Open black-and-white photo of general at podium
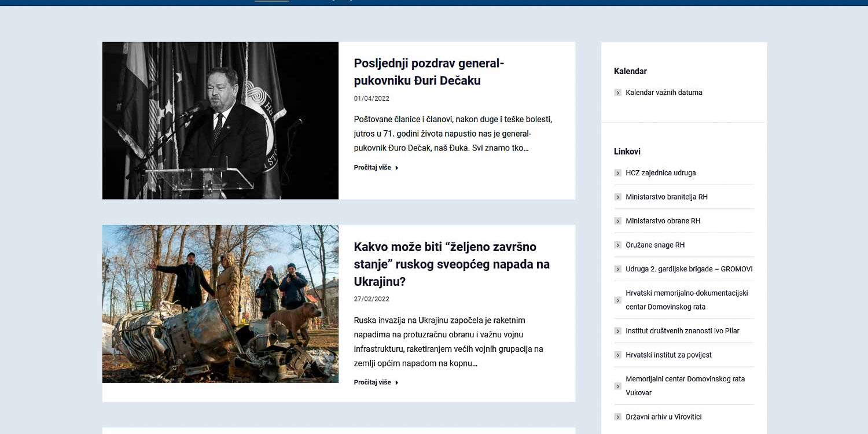Screen dimensions: 868x434 (220, 120)
